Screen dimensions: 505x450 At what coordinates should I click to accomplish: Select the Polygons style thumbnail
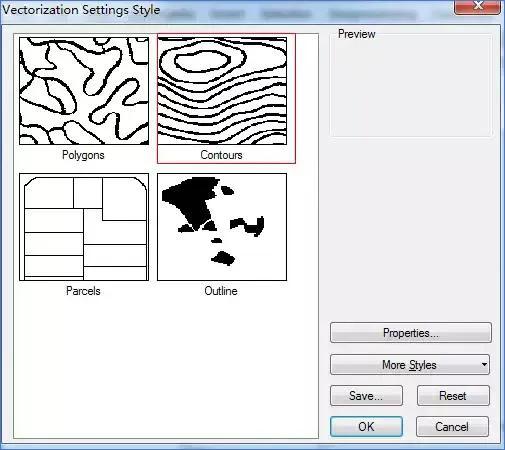(x=84, y=91)
